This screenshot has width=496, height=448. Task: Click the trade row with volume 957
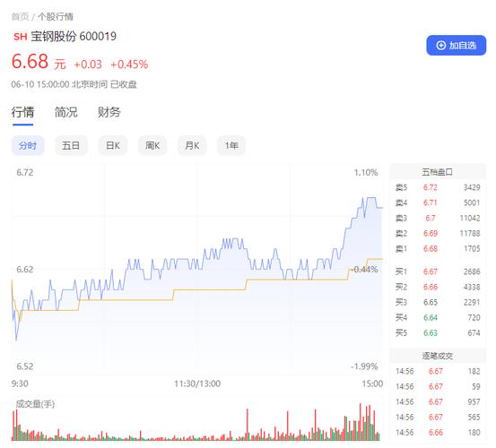[x=438, y=402]
